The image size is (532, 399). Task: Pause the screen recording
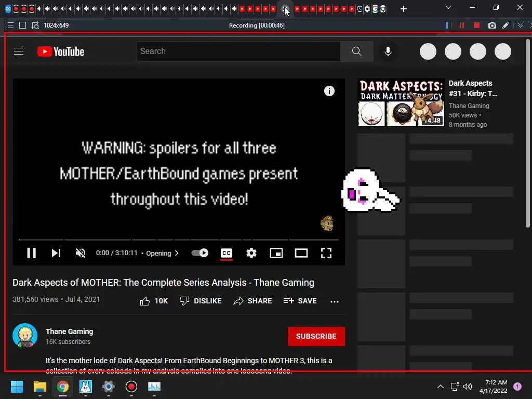coord(462,25)
